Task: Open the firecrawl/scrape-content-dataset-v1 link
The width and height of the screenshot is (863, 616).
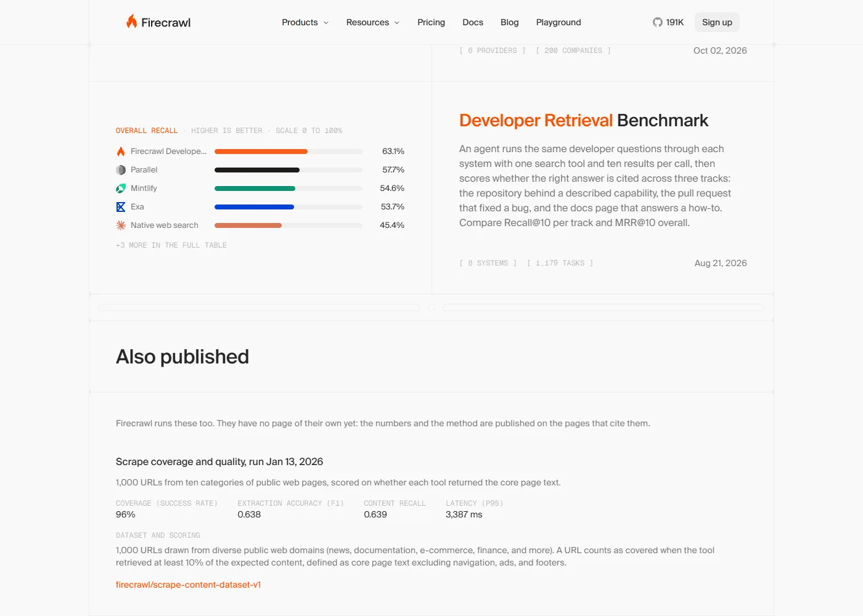Action: pos(189,585)
